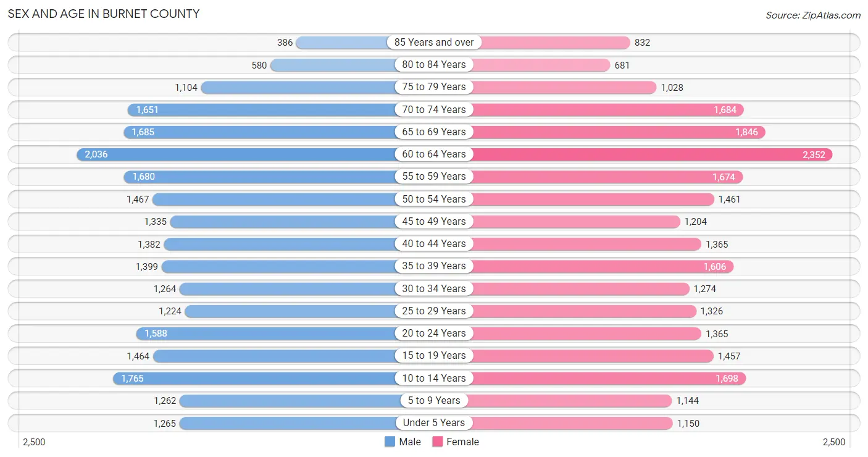Click the 5 to 9 Years label
Image resolution: width=868 pixels, height=457 pixels.
click(x=434, y=400)
